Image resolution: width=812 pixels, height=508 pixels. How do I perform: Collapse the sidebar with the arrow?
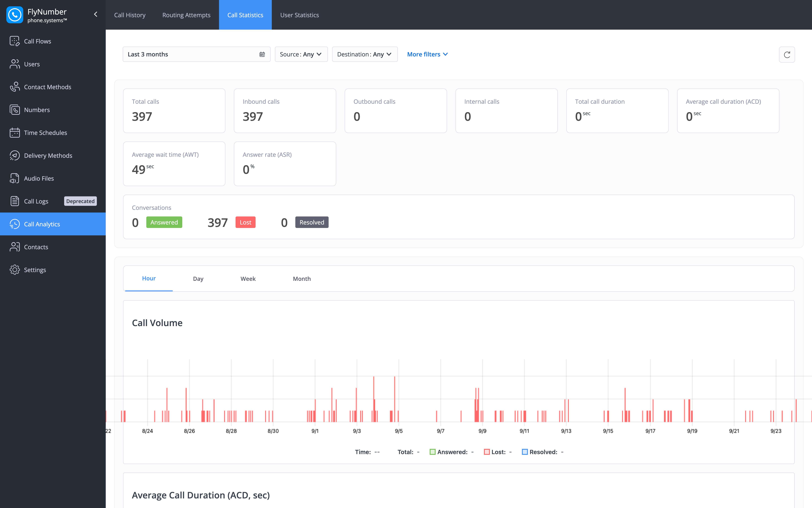tap(96, 14)
